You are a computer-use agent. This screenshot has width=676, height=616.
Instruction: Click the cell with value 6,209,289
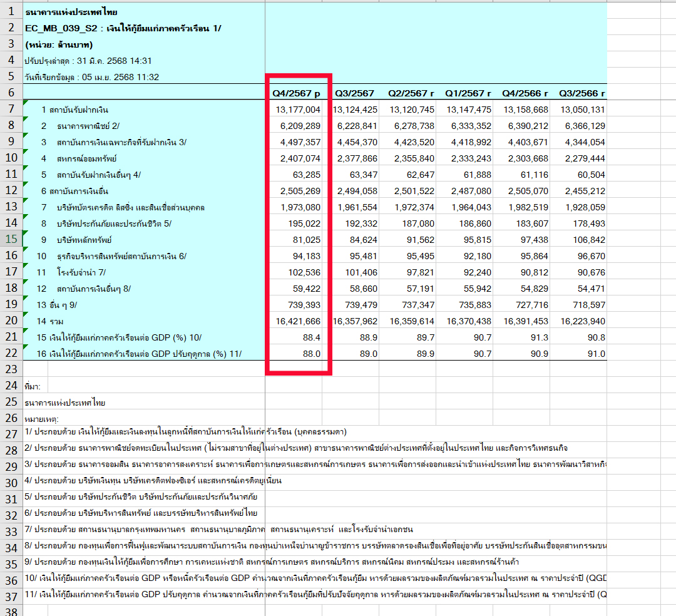tap(297, 126)
